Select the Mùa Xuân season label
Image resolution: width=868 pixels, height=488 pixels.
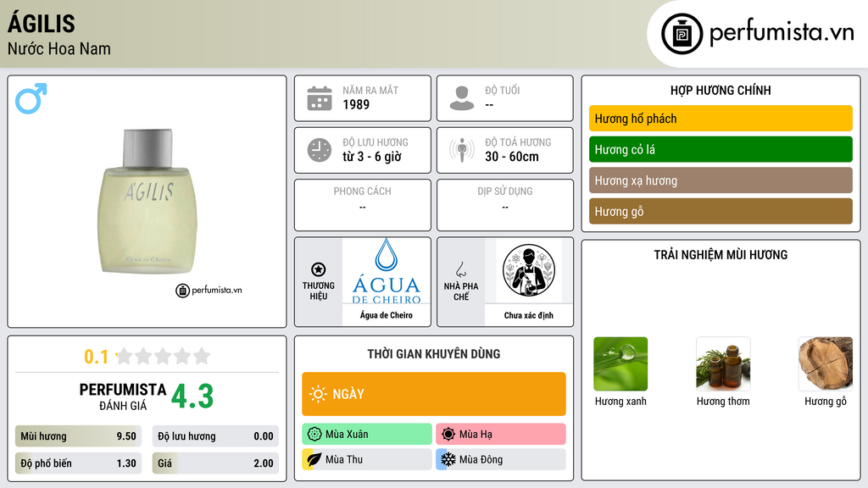347,435
